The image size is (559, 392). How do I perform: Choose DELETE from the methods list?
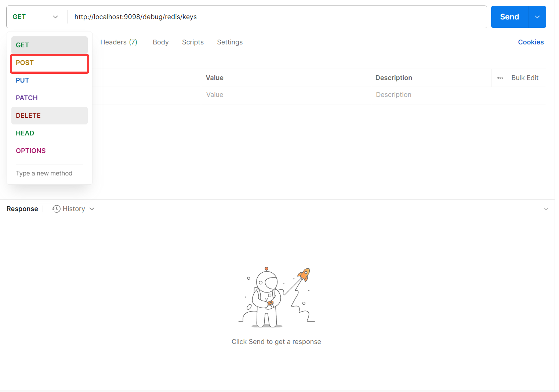(x=50, y=116)
